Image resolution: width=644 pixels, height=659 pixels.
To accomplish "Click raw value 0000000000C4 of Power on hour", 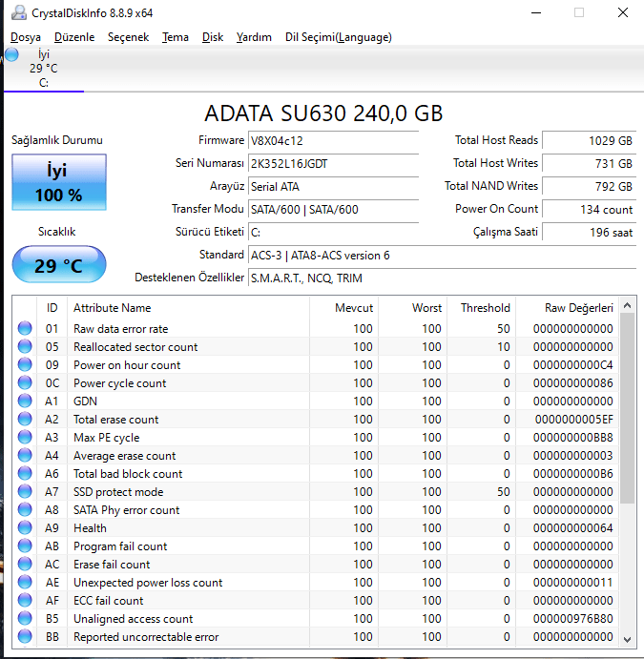I will tap(573, 365).
